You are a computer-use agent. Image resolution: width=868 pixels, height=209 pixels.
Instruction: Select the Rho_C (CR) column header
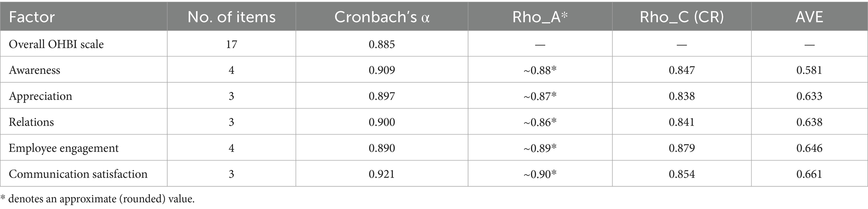(x=682, y=17)
